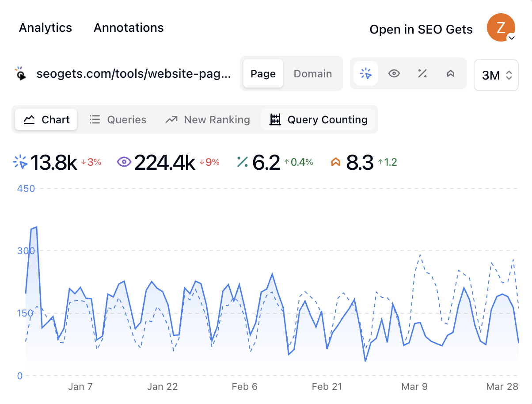Switch to the Annotations tab

pos(129,28)
